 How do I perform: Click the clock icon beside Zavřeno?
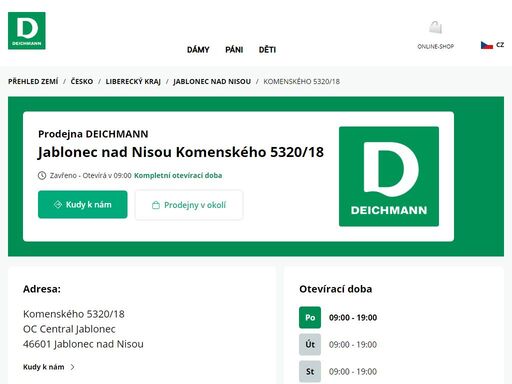(x=42, y=175)
